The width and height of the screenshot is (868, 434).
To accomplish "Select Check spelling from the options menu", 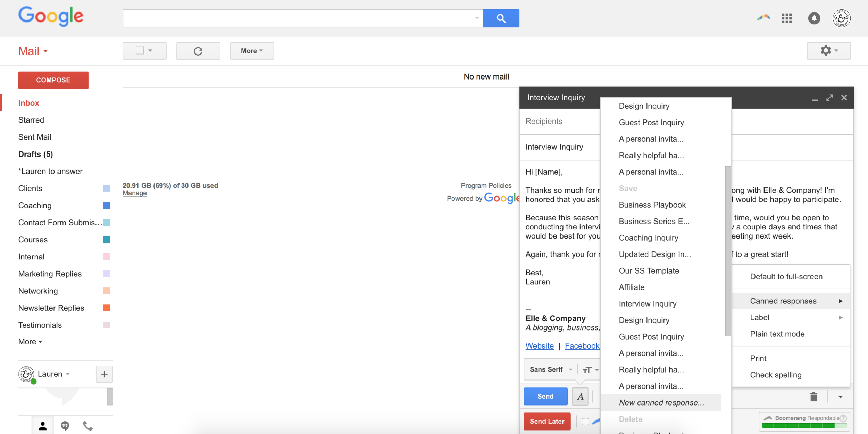I will pos(776,375).
